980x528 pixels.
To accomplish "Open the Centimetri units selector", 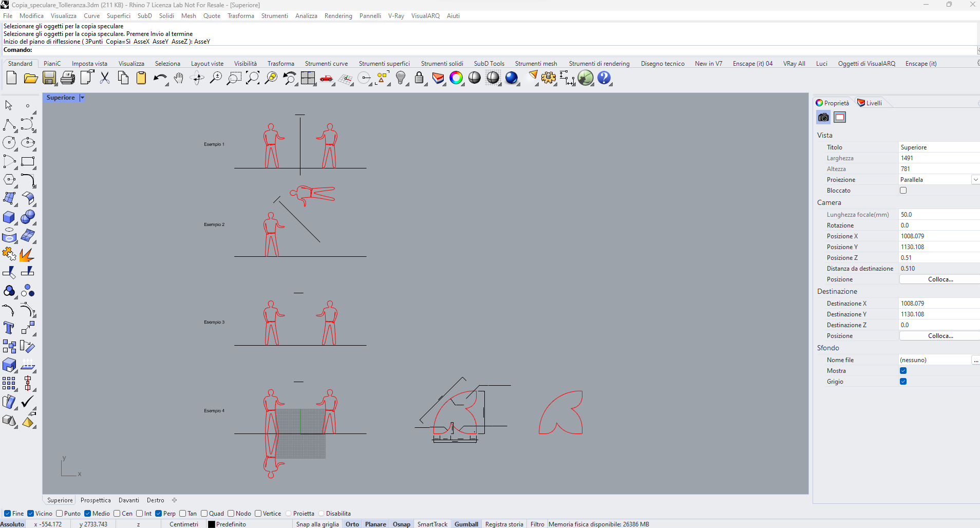I will click(x=184, y=524).
